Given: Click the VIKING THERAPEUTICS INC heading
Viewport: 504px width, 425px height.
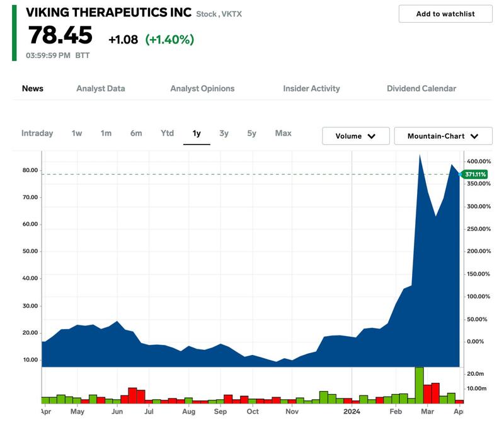Looking at the screenshot, I should (108, 13).
